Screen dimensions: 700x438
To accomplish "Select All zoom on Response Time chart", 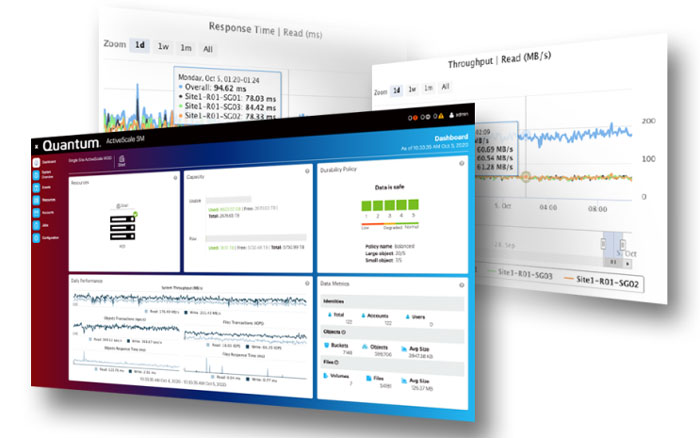I will click(x=208, y=49).
